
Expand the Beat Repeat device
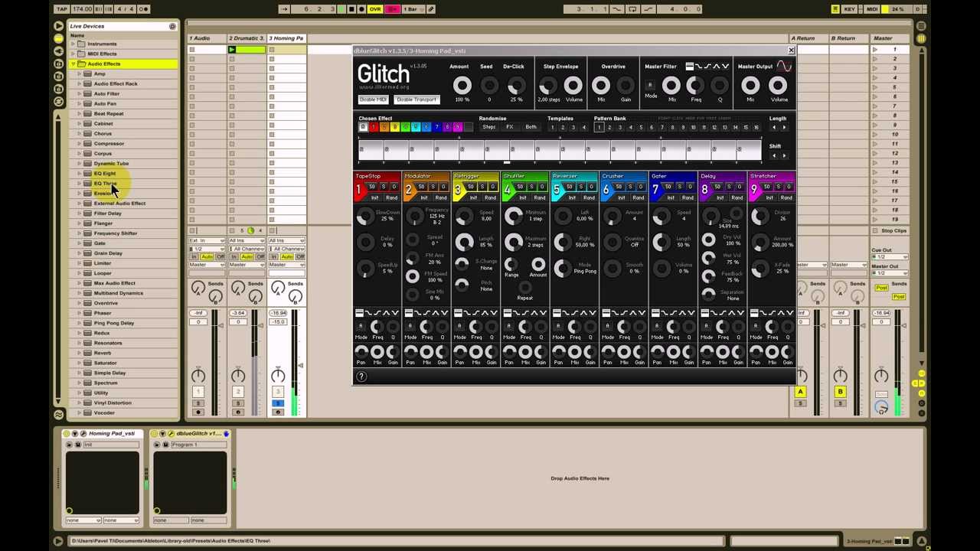point(80,113)
